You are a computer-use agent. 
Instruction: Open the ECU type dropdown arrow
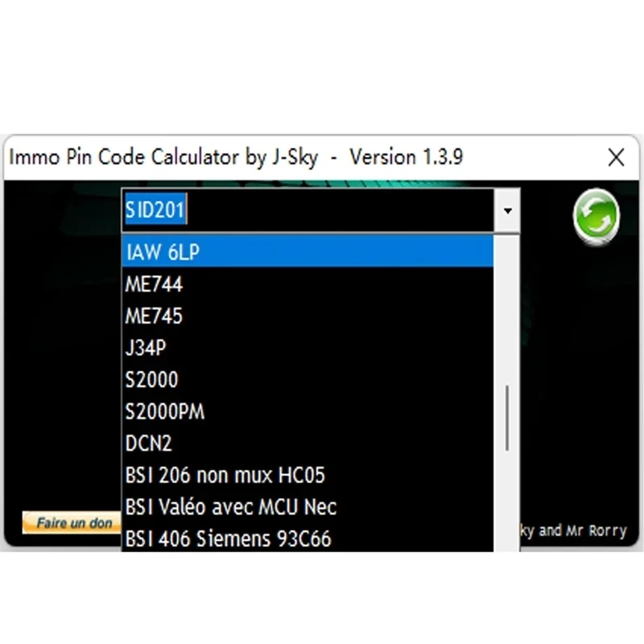click(508, 211)
